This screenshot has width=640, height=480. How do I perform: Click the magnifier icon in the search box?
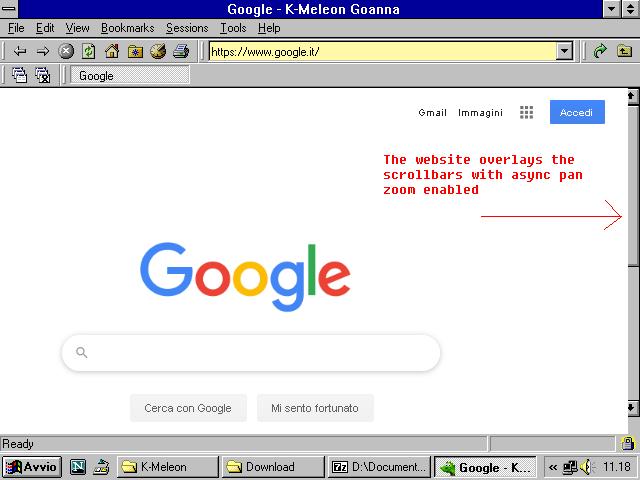82,352
